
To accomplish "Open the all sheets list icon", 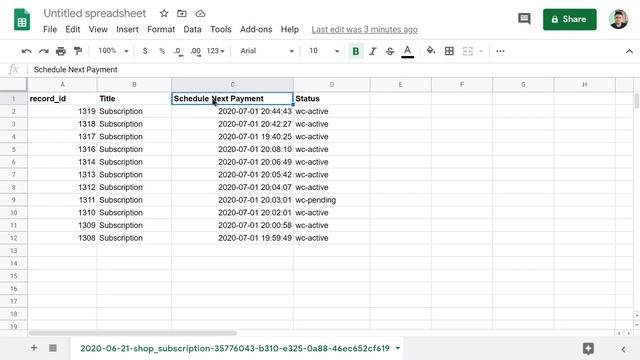I will [53, 348].
